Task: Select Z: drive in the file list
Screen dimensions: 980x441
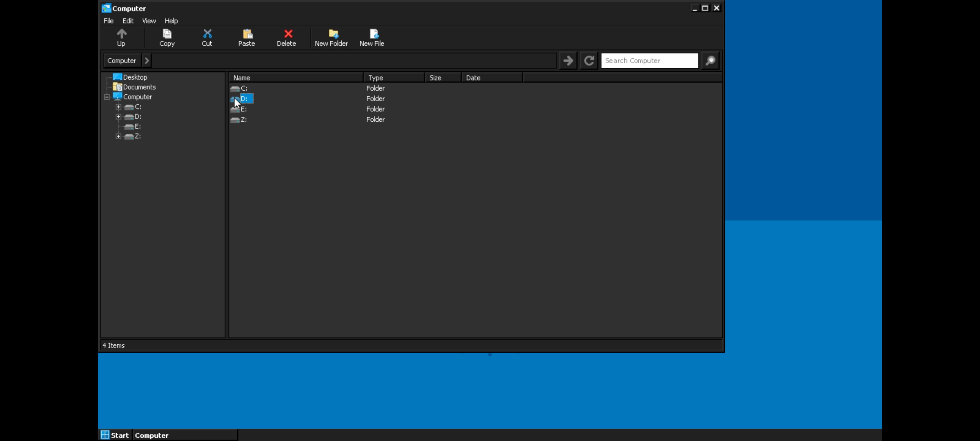Action: point(244,120)
